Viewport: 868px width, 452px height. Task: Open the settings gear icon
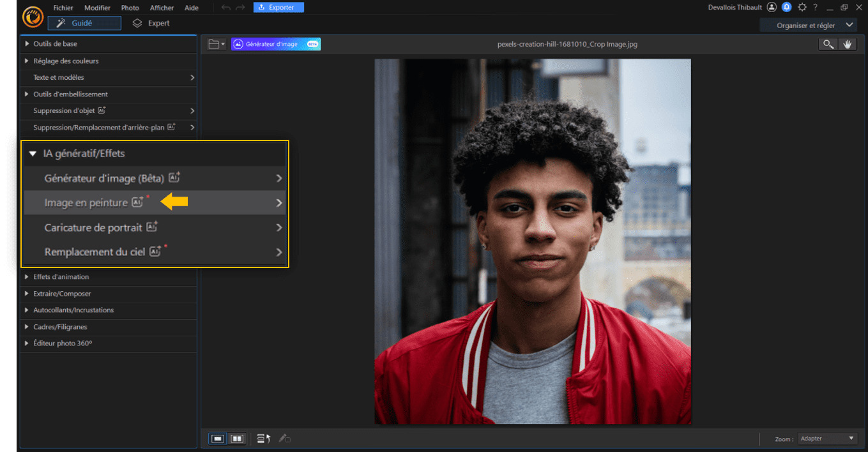point(802,8)
